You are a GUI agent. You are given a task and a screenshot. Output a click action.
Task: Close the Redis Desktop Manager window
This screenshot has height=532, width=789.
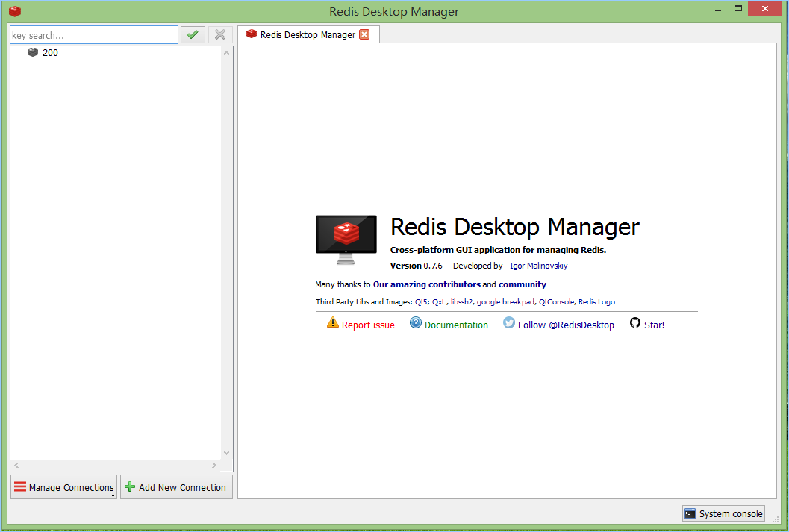765,8
